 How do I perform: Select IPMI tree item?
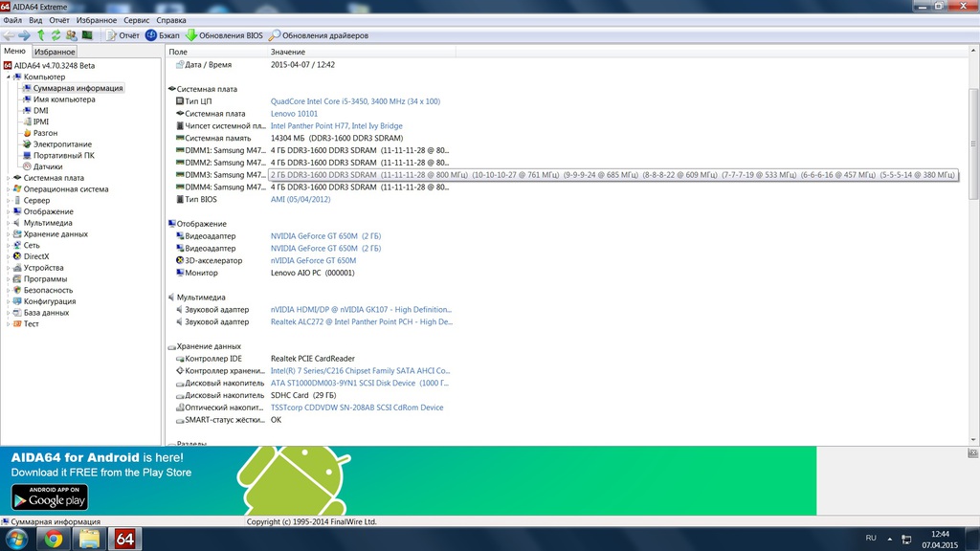pos(40,121)
